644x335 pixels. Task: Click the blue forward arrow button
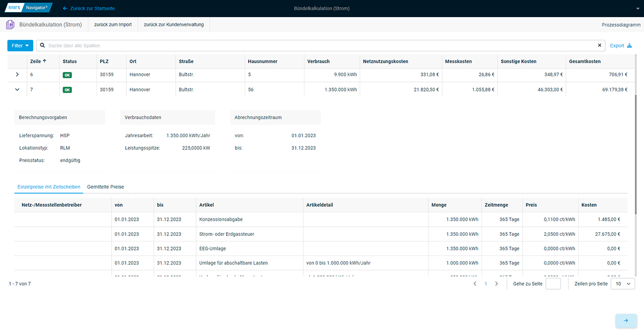626,320
